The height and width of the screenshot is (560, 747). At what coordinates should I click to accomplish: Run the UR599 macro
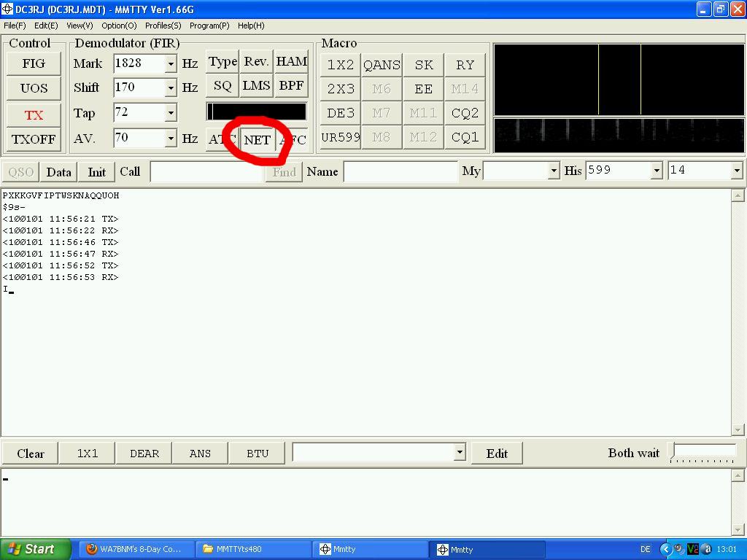[x=341, y=137]
